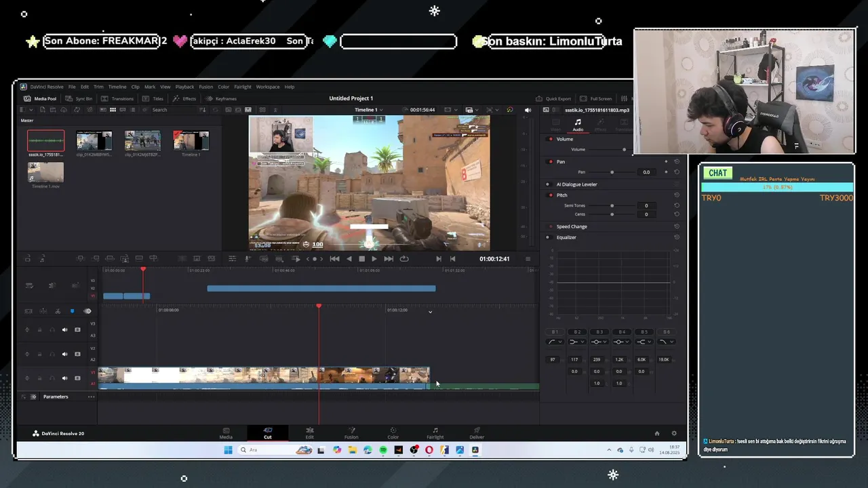Click the media pool Search field

pos(173,110)
